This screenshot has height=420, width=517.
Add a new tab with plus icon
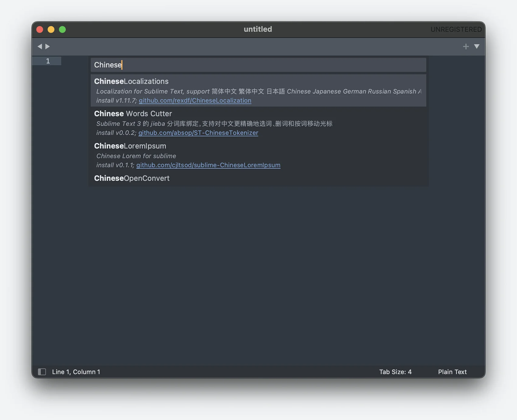pos(466,47)
